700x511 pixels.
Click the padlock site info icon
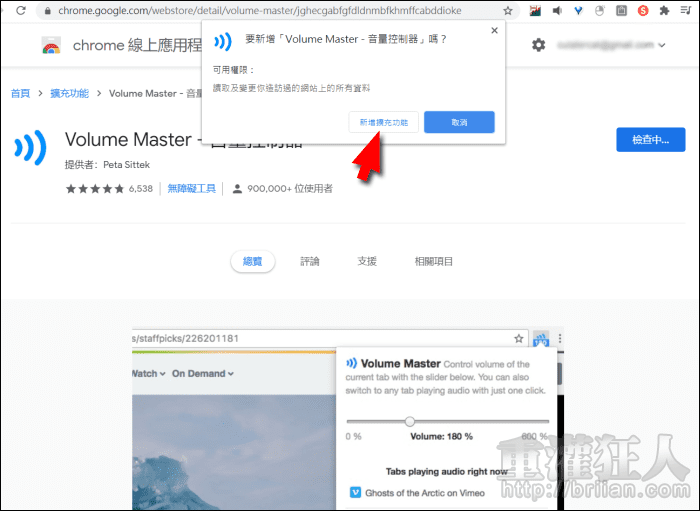click(x=47, y=11)
